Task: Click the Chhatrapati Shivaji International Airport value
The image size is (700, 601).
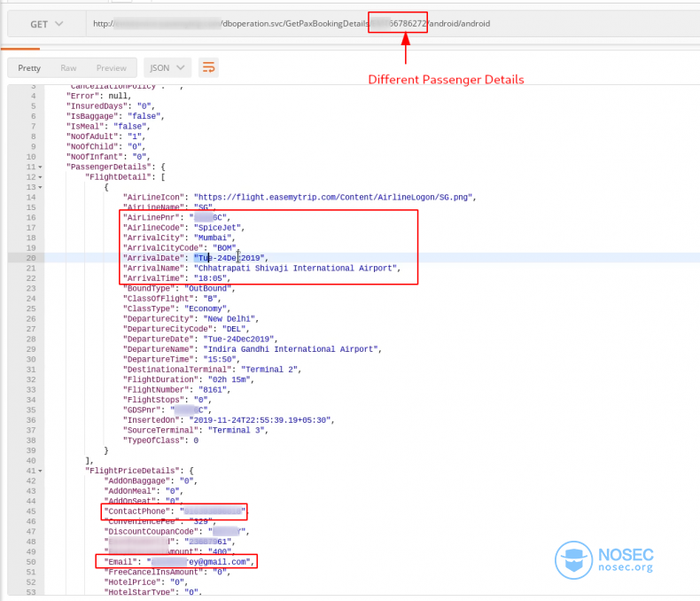Action: point(297,269)
